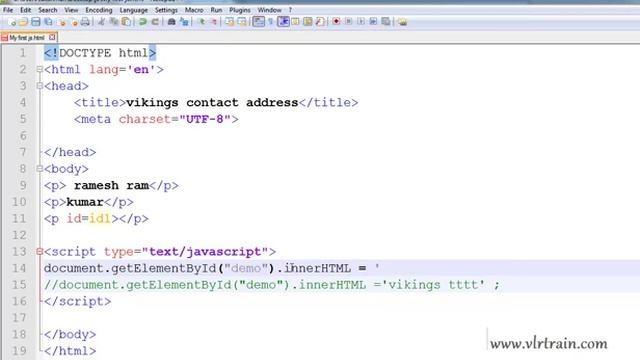Click the 'kumar' paragraph text
Image resolution: width=640 pixels, height=360 pixels.
(85, 202)
